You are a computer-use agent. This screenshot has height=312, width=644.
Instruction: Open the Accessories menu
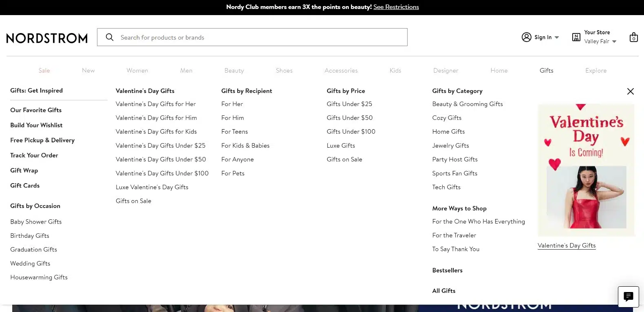tap(341, 71)
